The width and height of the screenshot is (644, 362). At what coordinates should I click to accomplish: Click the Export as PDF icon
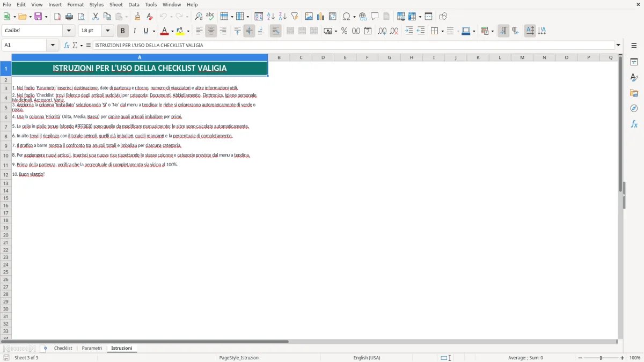point(57,17)
